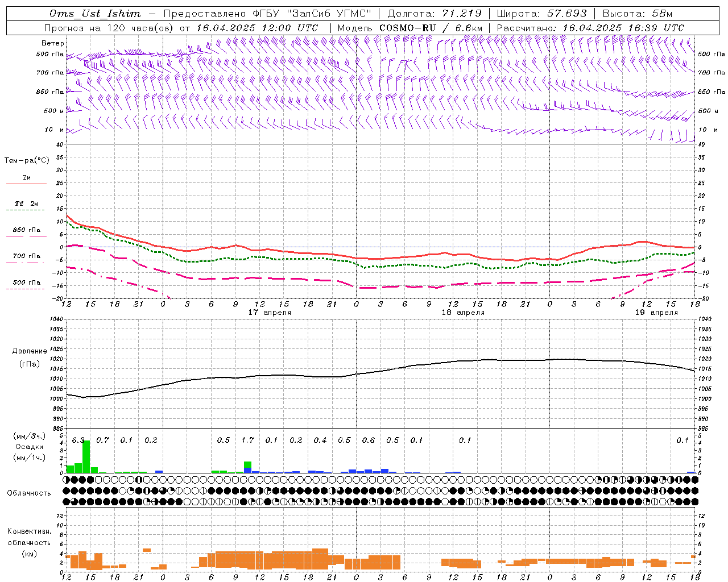Click the '(гПа)' unit label under Давление
728x582 pixels.
30,364
